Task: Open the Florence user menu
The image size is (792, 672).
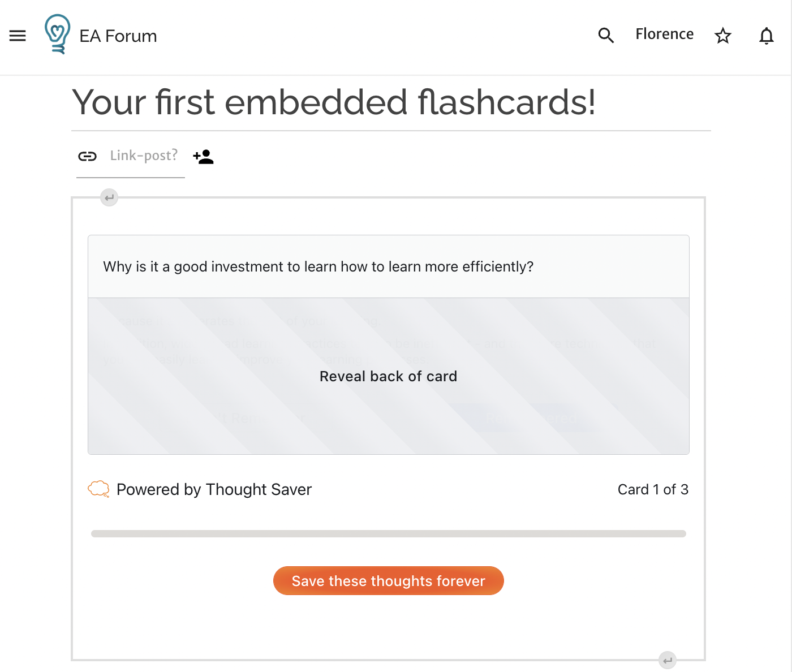Action: 664,34
